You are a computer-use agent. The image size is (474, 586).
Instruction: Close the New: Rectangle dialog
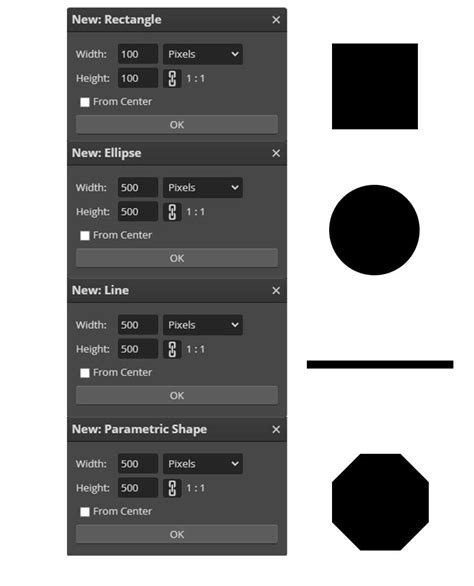pos(276,20)
